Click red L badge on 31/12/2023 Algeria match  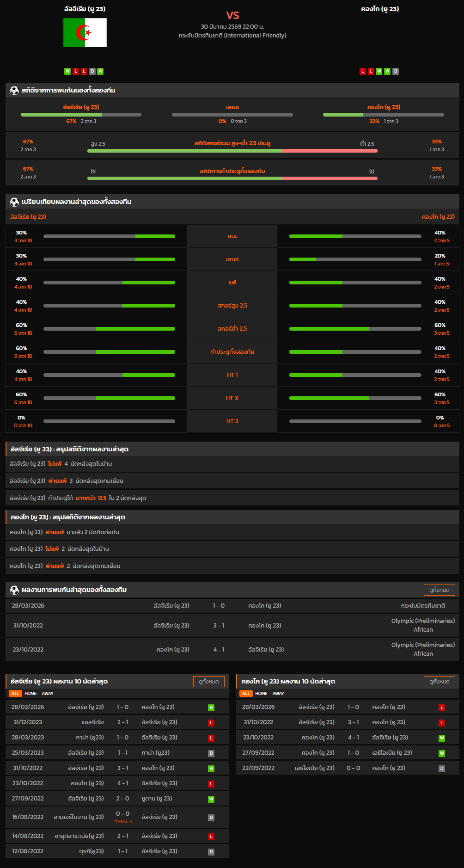[211, 723]
